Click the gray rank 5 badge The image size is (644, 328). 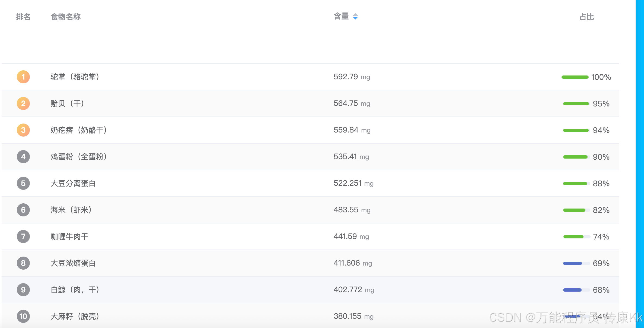pos(23,183)
